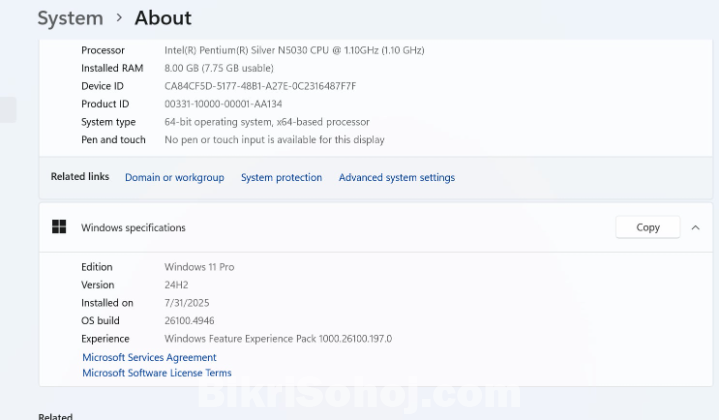Screen dimensions: 719x420
Task: Open Microsoft Software License Terms link
Action: [x=157, y=373]
